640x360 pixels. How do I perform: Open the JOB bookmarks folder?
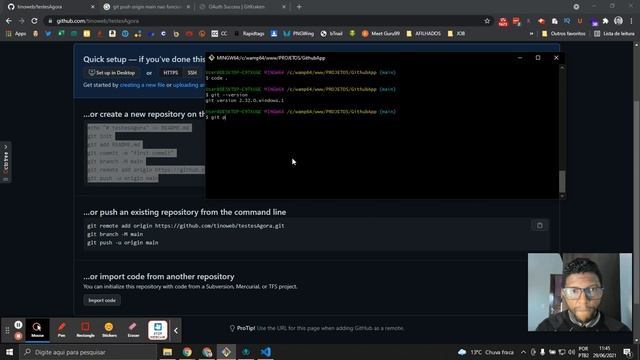(x=456, y=34)
